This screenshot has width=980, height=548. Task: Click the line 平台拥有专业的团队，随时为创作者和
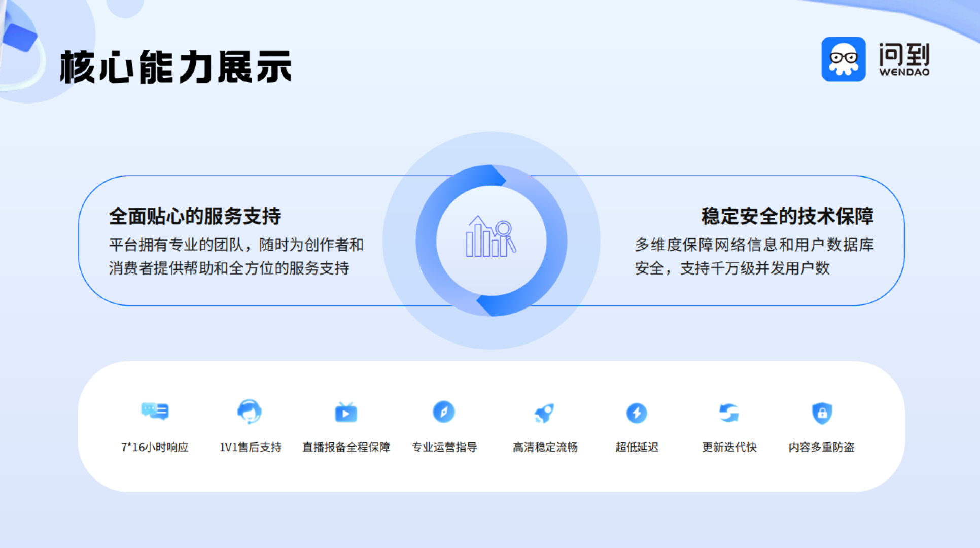point(236,245)
